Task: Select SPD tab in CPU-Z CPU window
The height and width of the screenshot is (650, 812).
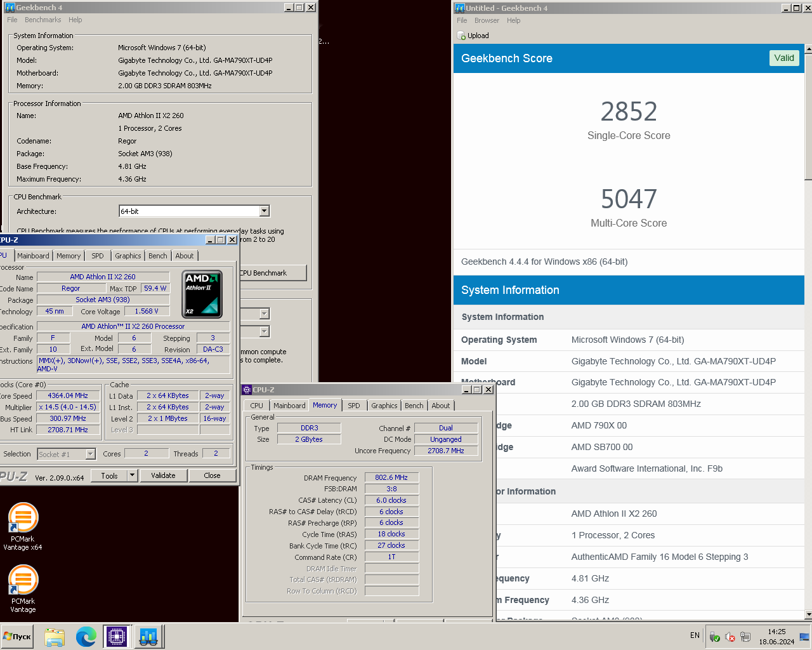Action: click(x=98, y=256)
